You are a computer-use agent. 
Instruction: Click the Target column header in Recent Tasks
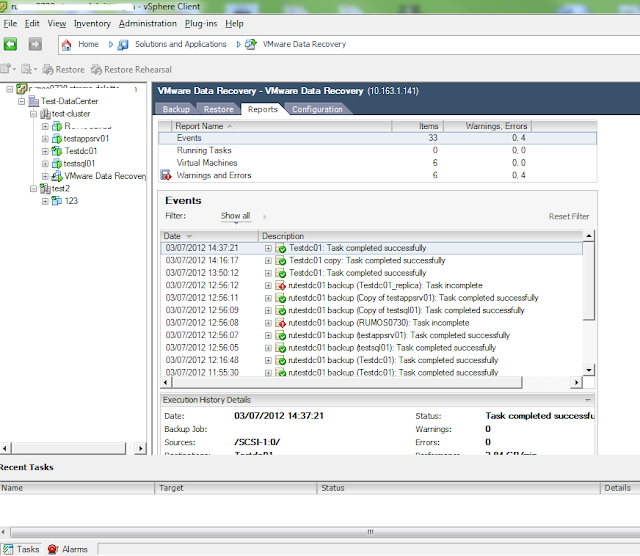coord(236,488)
